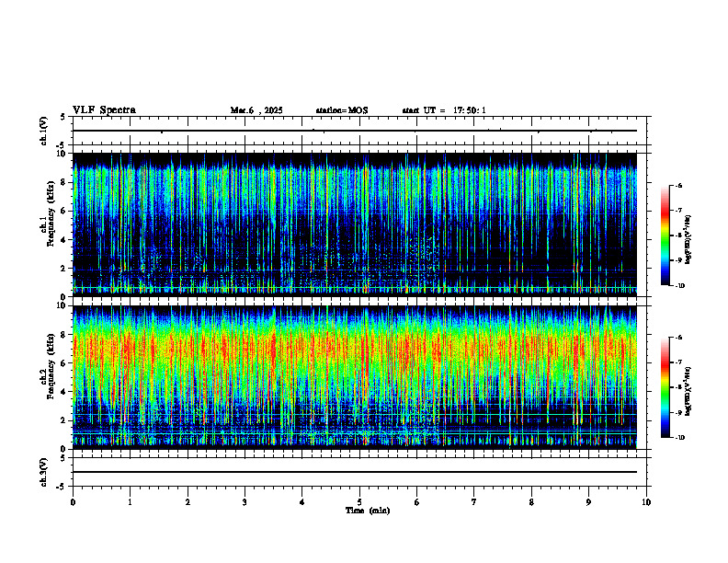Click the "Time (min)" axis label
This screenshot has height=563, width=728.
tap(368, 511)
